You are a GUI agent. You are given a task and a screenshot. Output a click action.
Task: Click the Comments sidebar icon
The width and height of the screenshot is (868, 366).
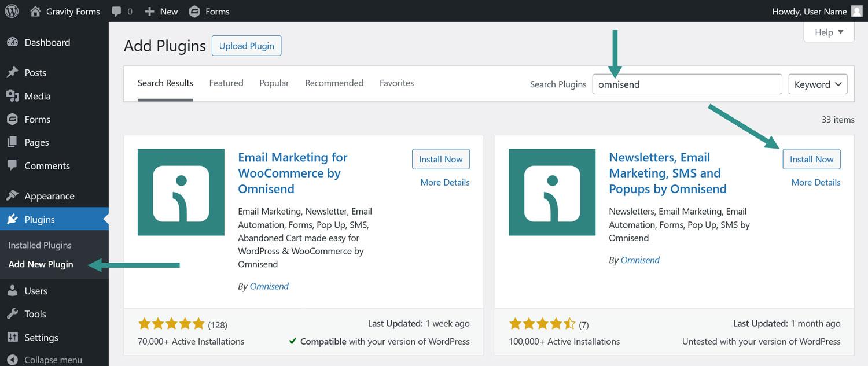pos(12,165)
